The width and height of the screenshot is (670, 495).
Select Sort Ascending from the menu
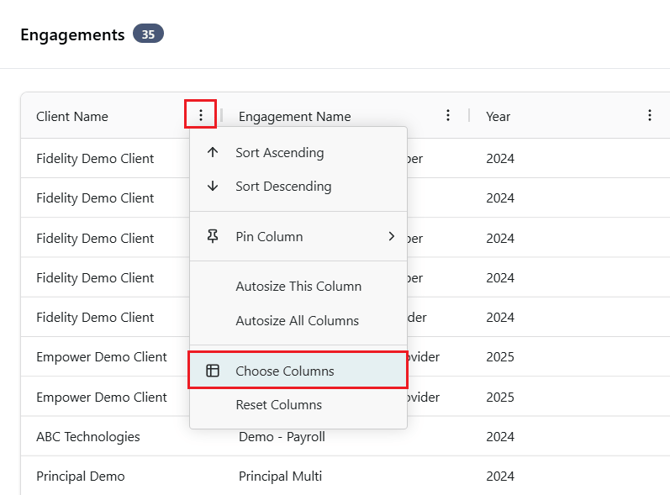[298, 152]
